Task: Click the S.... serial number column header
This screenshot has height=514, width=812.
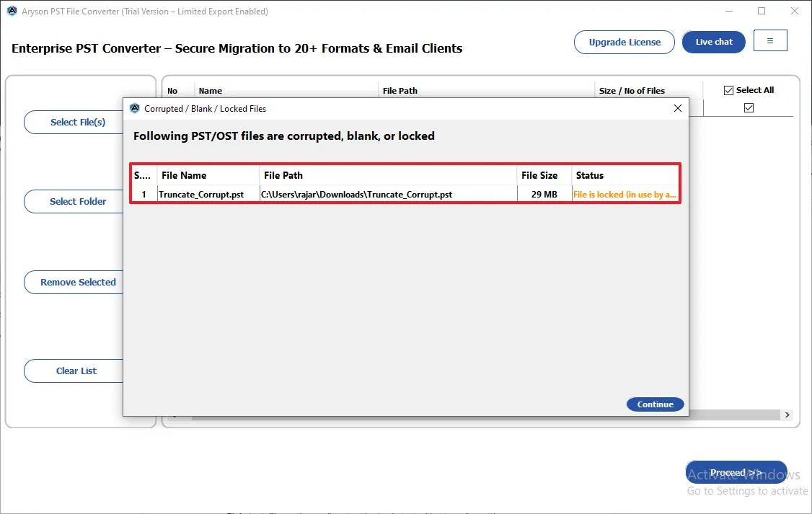Action: (x=144, y=175)
